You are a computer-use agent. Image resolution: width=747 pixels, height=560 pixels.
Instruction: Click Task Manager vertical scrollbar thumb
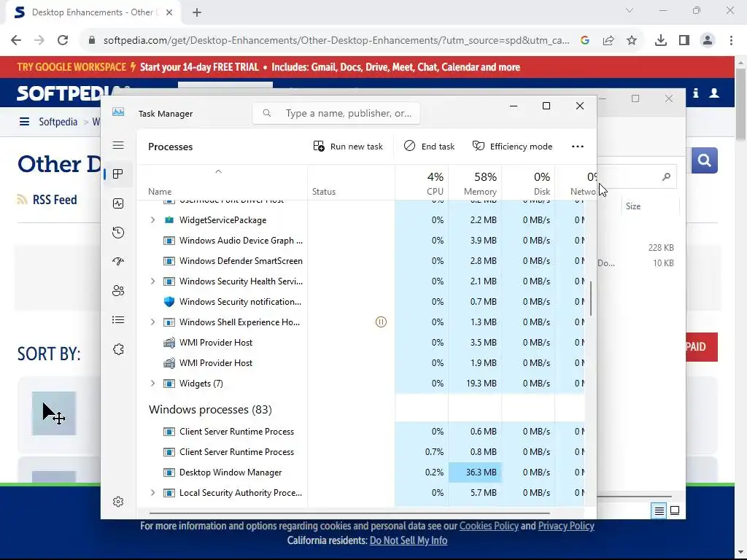(591, 298)
